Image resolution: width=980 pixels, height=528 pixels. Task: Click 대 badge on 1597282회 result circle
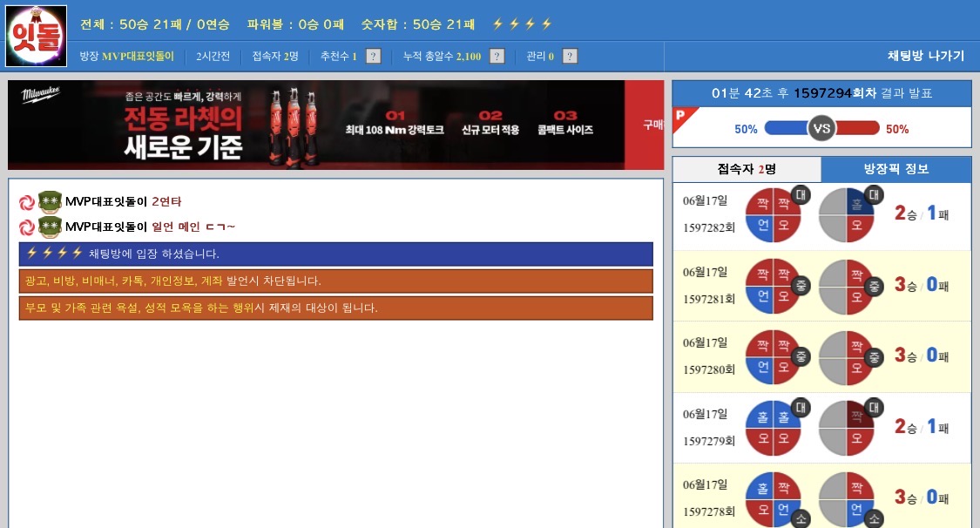pos(801,195)
